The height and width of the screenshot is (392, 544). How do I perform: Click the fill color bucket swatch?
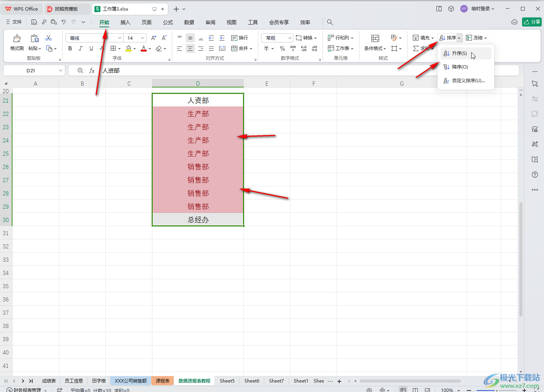click(x=129, y=48)
